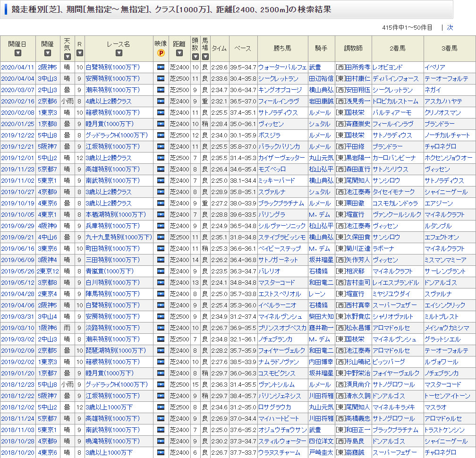This screenshot has height=458, width=476.
Task: Click the premium P icon under 映像
Action: [x=161, y=53]
